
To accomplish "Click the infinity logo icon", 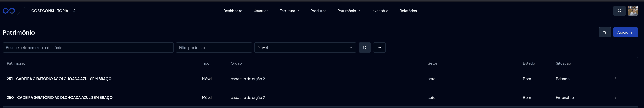I will click(x=9, y=11).
